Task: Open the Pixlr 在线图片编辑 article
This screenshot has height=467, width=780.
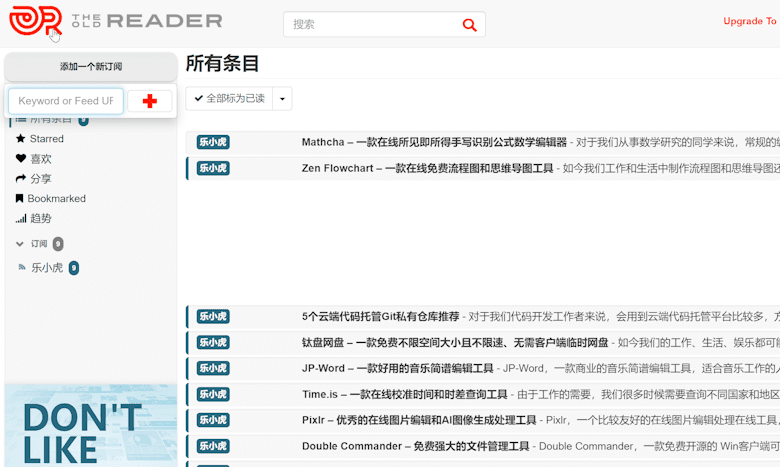Action: [x=419, y=420]
